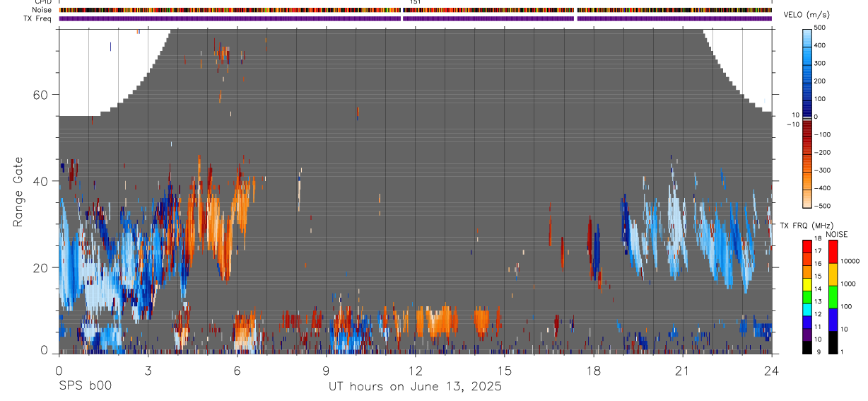Click the TX Freq row label at top
Image resolution: width=868 pixels, height=401 pixels.
(x=39, y=18)
